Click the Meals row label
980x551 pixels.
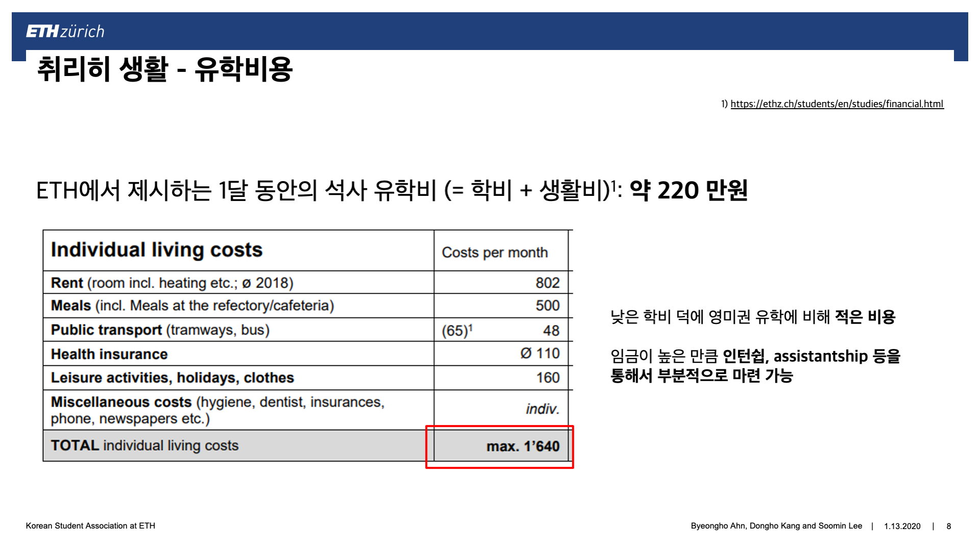192,306
